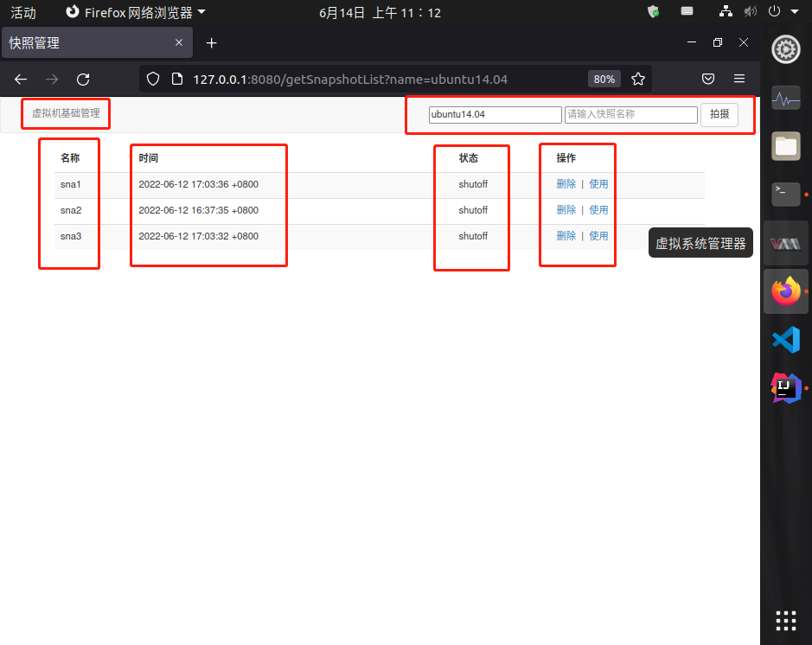This screenshot has width=812, height=645.
Task: Open the Pocket save icon
Action: (708, 79)
